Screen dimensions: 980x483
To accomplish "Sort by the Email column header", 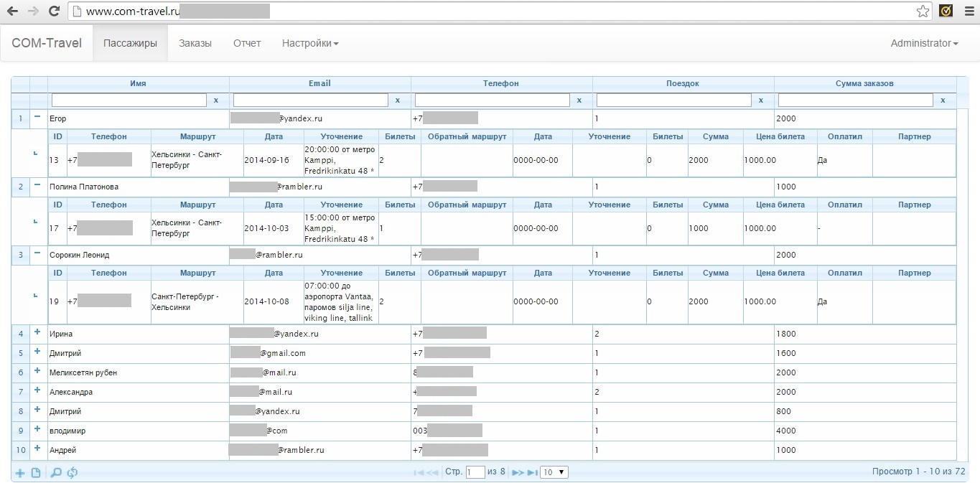I will (x=319, y=83).
